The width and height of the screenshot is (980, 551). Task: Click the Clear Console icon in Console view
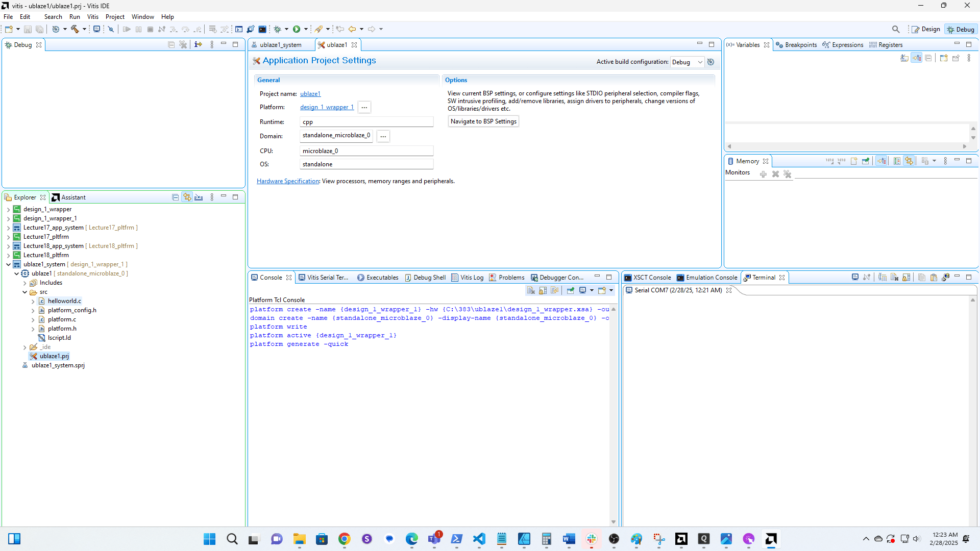[531, 290]
